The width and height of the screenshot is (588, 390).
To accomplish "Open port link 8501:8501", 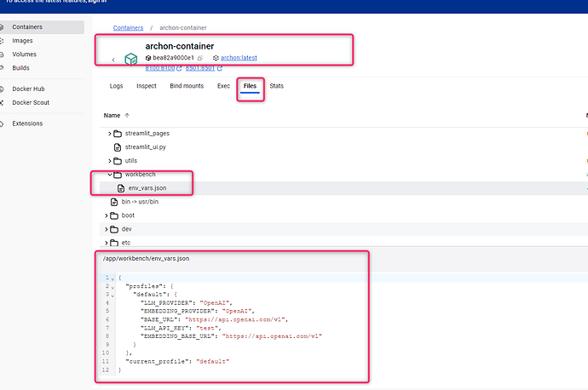I will click(x=200, y=68).
